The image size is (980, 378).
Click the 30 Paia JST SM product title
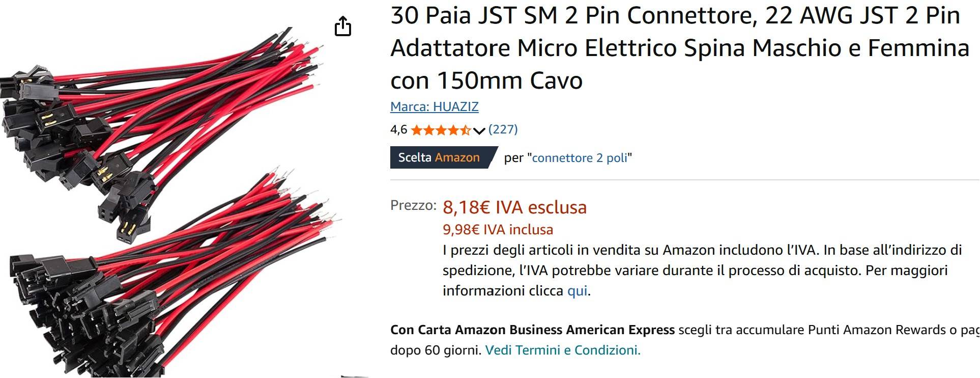pos(679,48)
